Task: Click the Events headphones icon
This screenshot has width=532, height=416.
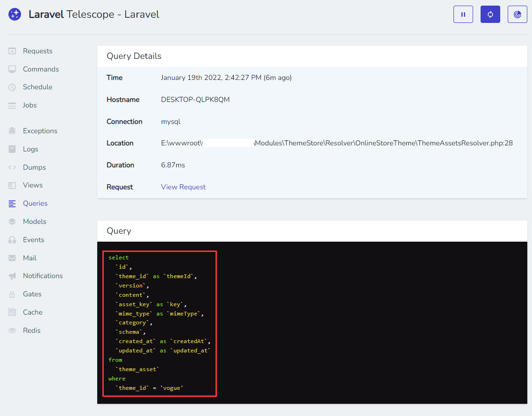Action: tap(12, 240)
